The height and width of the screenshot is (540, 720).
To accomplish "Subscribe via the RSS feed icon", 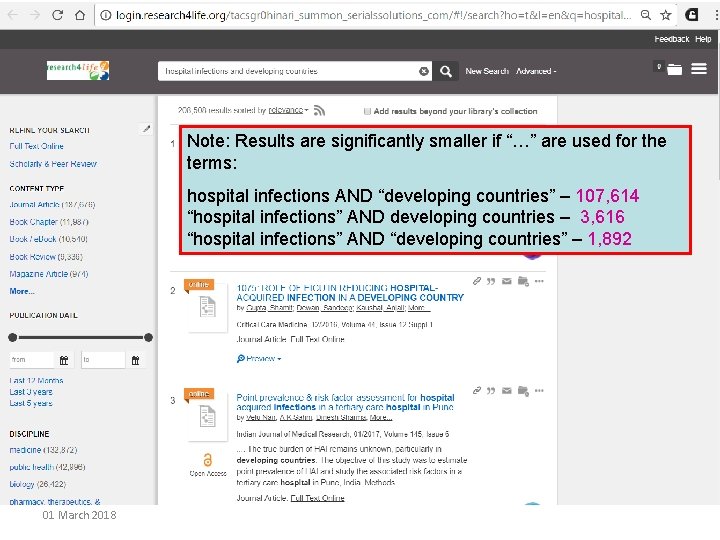I will pos(319,110).
